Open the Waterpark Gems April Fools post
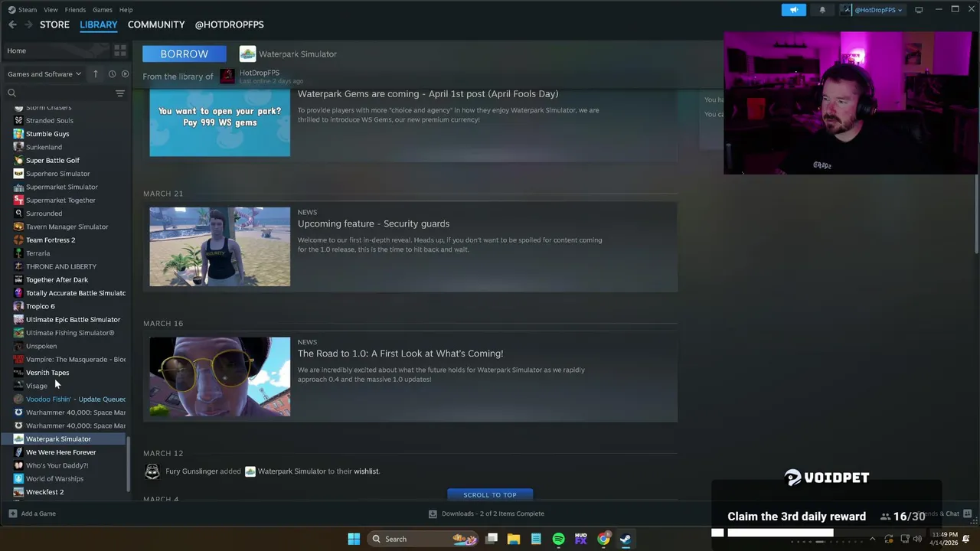980x551 pixels. coord(428,93)
